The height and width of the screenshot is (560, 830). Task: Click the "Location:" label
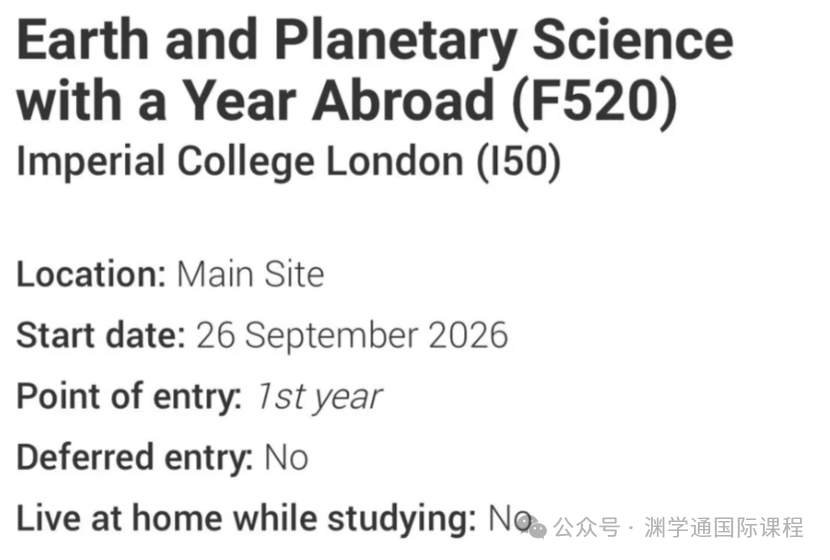click(90, 274)
